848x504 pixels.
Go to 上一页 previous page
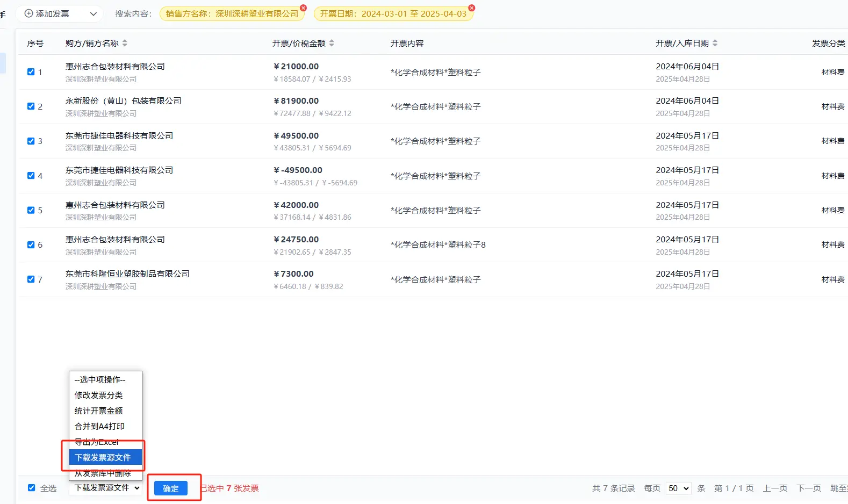pyautogui.click(x=775, y=488)
